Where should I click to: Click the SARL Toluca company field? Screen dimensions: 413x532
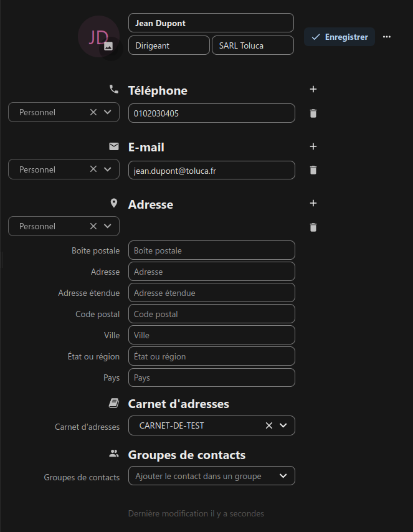tap(253, 45)
